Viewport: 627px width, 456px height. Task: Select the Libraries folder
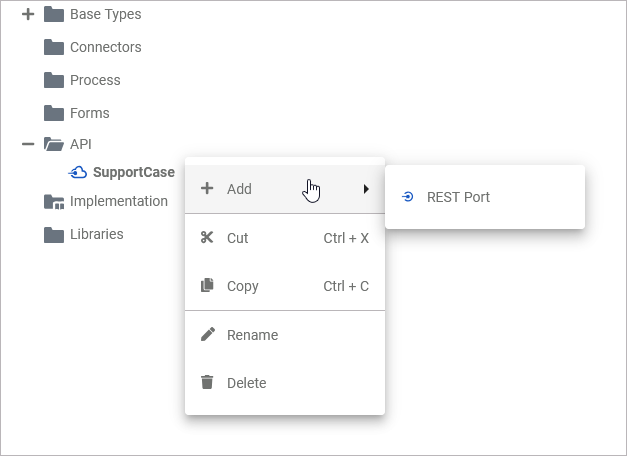(x=96, y=234)
